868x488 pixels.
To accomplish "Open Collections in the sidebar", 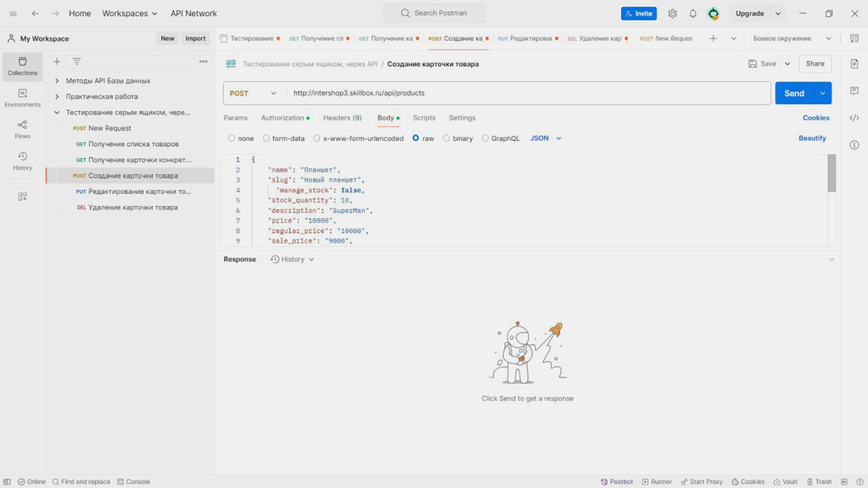I will click(x=23, y=66).
